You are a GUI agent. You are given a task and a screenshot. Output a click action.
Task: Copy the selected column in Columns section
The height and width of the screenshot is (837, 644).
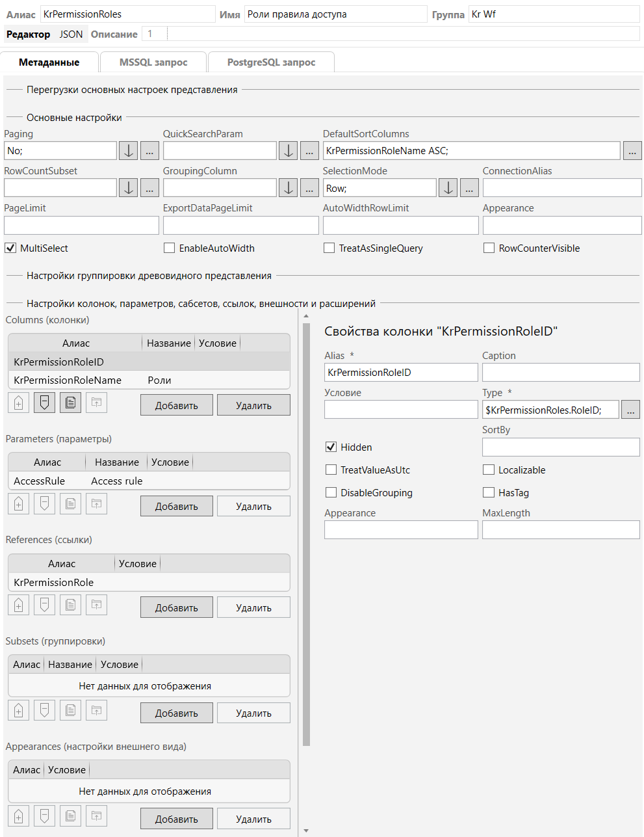pyautogui.click(x=70, y=403)
